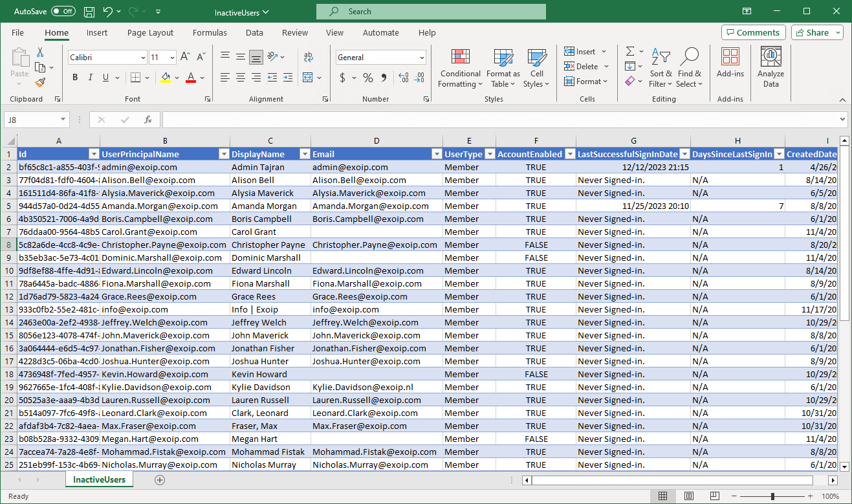The image size is (852, 504).
Task: Open the font size dropdown
Action: [171, 58]
